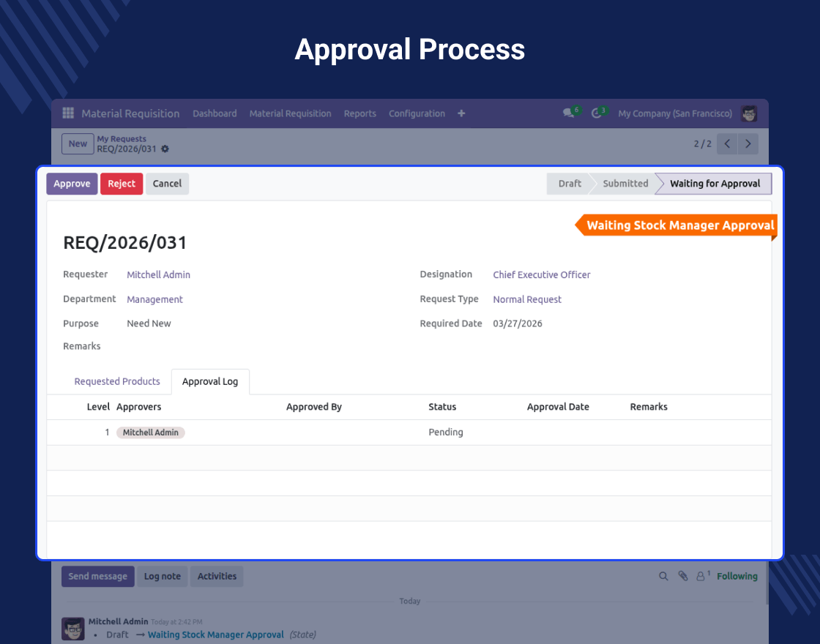This screenshot has width=820, height=644.
Task: Open the discuss messages icon
Action: point(569,113)
